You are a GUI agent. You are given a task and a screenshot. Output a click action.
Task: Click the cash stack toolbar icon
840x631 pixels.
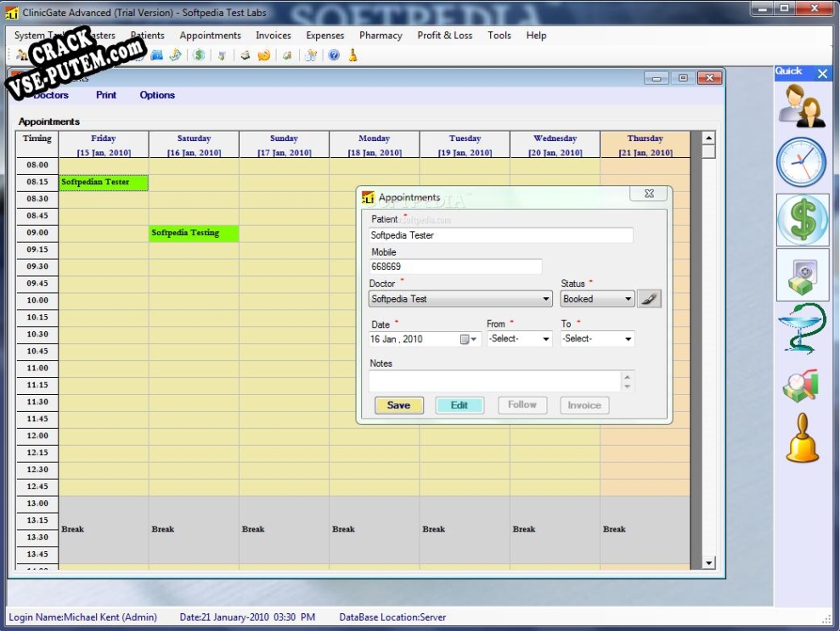pos(245,55)
